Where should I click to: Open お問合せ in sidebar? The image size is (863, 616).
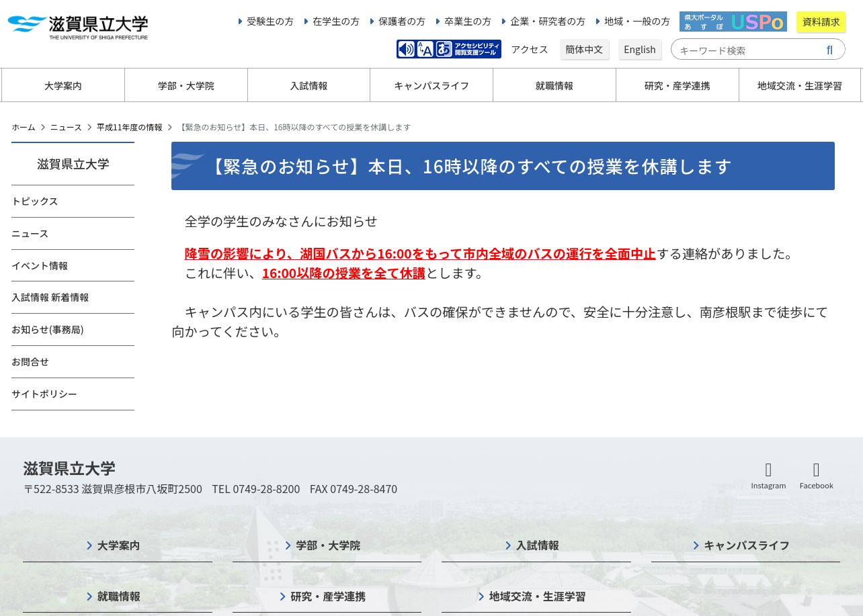click(x=73, y=362)
